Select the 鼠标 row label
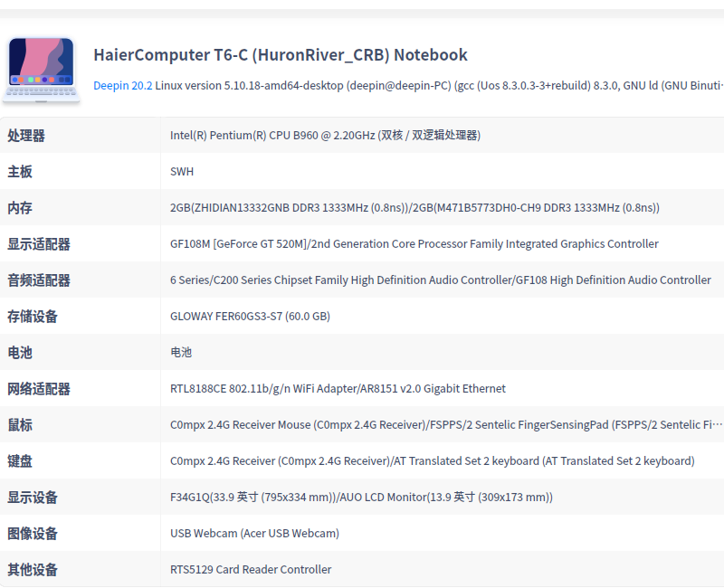Viewport: 724px width, 588px height. (x=20, y=425)
